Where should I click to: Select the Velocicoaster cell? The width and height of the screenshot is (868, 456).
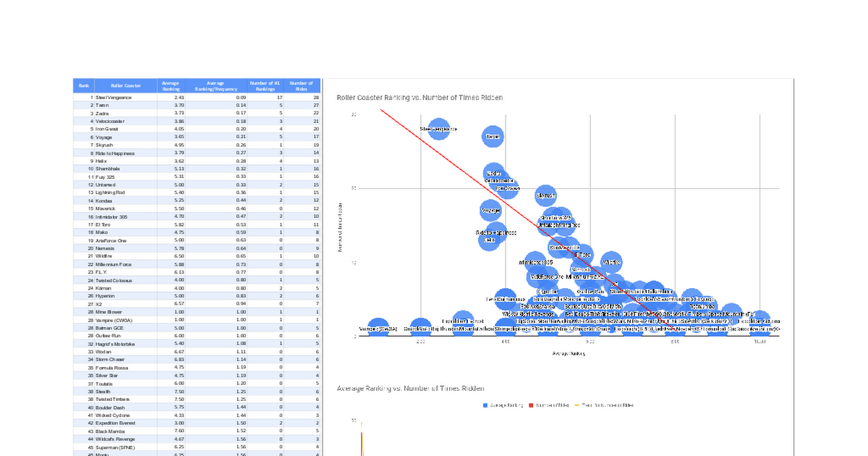124,121
